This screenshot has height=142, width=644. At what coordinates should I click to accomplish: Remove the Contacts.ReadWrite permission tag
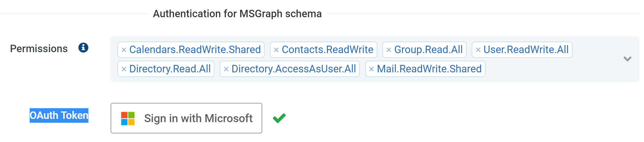point(276,50)
